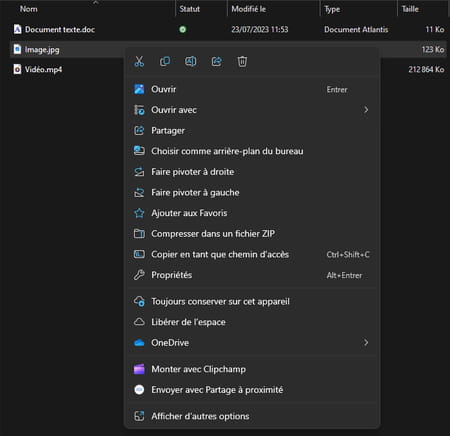Click the Rename icon

coord(191,62)
